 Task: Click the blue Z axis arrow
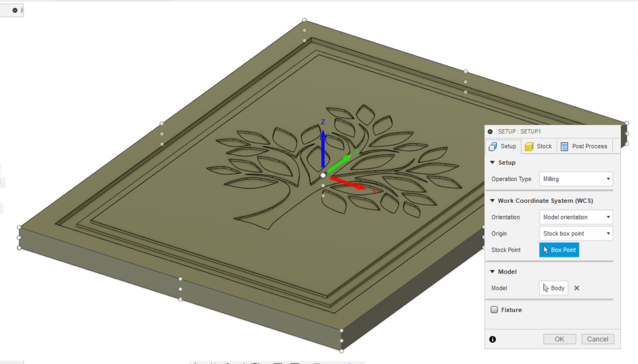(x=323, y=144)
